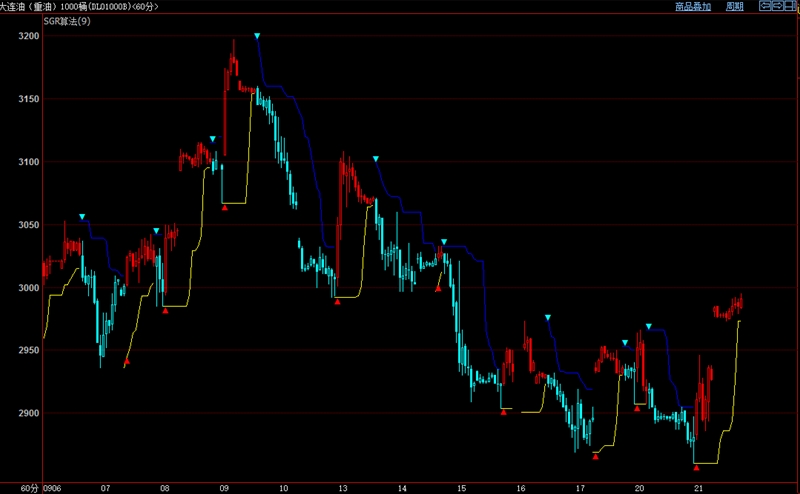Click the 20 date axis label
This screenshot has height=494, width=800.
point(639,488)
